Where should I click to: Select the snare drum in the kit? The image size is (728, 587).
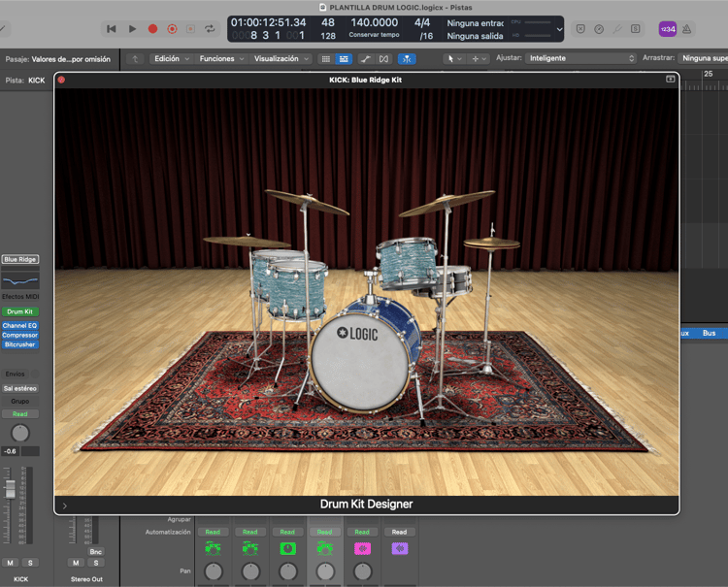point(454,280)
